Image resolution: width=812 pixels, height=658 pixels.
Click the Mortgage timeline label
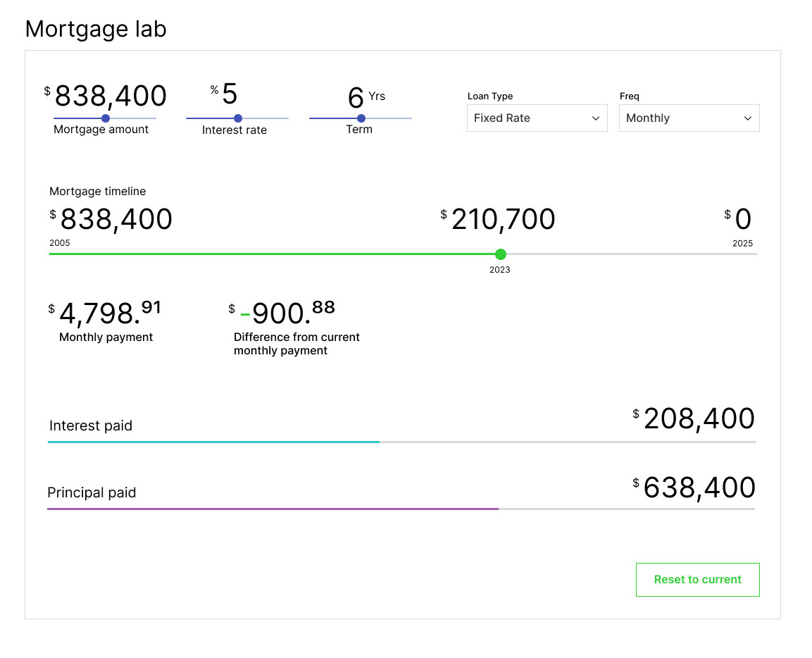tap(97, 191)
